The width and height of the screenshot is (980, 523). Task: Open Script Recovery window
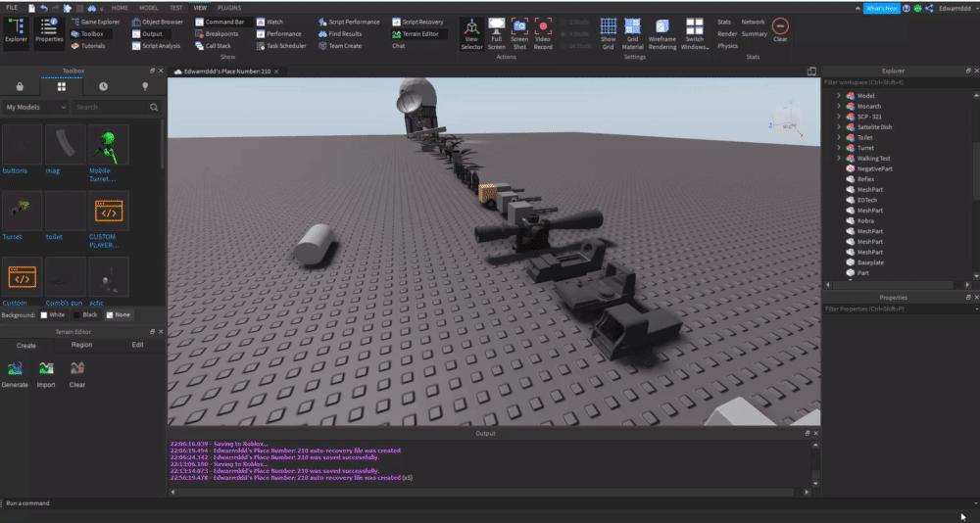tap(418, 22)
